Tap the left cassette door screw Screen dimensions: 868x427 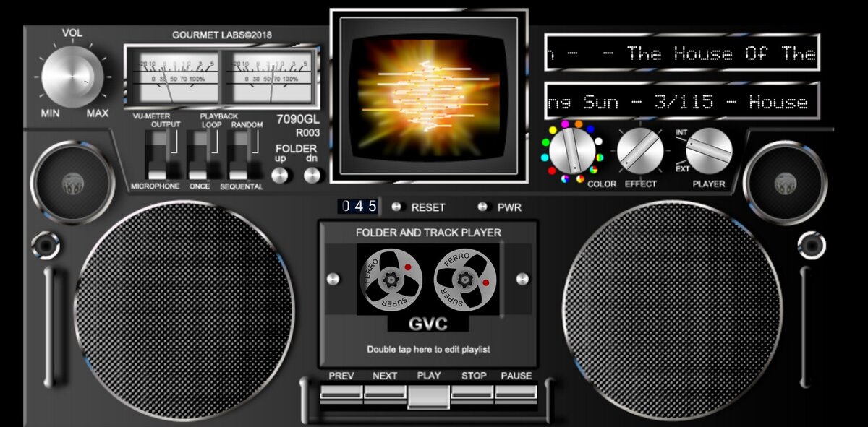pos(333,278)
